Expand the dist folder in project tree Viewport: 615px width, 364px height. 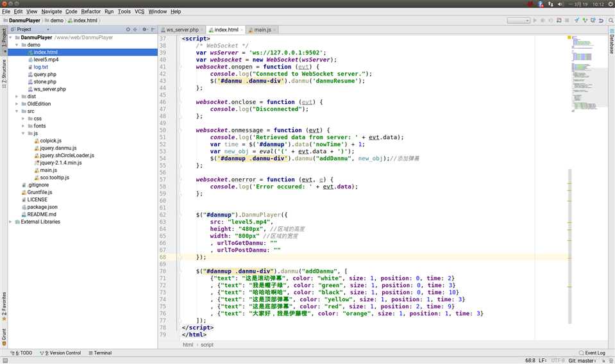[17, 97]
